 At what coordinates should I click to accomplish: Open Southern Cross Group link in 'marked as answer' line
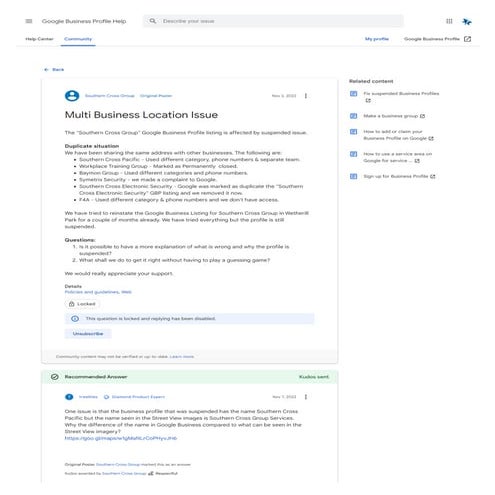(x=118, y=464)
